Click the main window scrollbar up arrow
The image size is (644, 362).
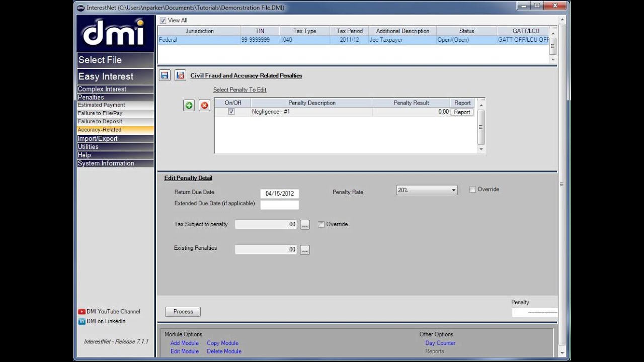click(x=562, y=19)
